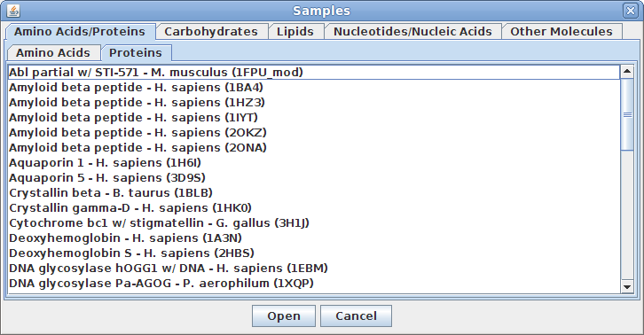Click the Java icon in title bar

coord(13,11)
